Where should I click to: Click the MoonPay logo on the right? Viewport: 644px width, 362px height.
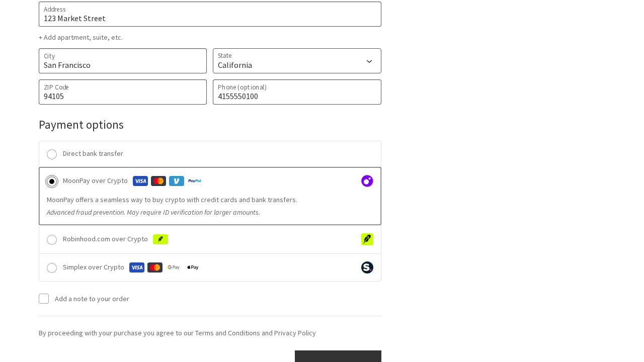tap(367, 180)
